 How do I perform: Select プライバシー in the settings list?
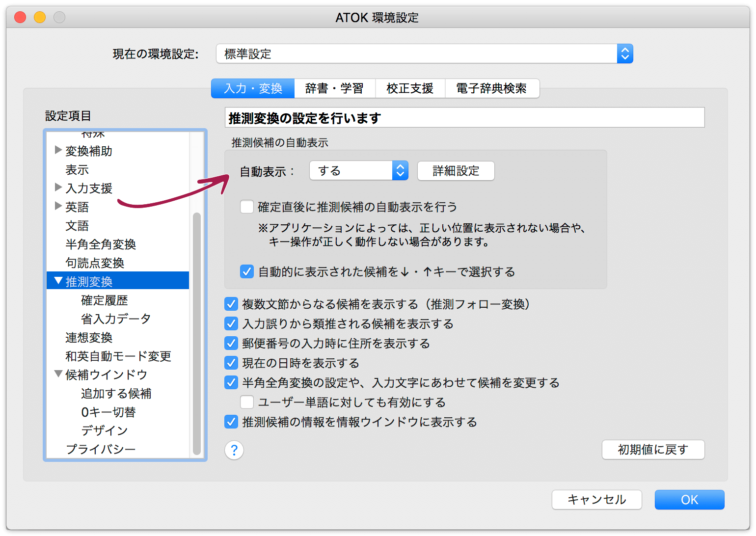pos(101,450)
